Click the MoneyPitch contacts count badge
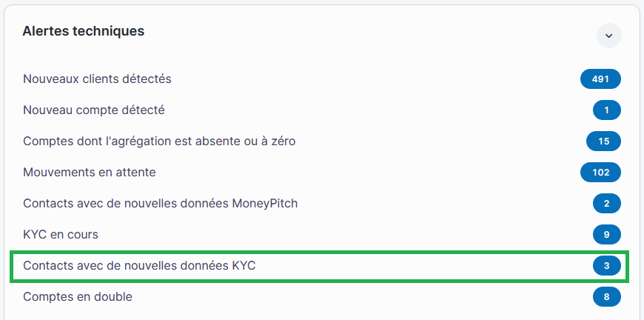This screenshot has height=320, width=644. click(606, 204)
